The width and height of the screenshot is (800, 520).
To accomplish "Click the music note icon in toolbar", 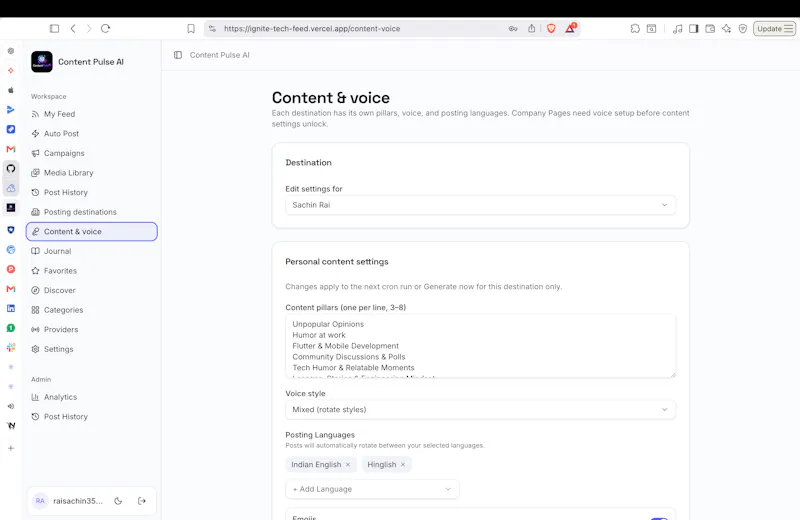I will (x=678, y=29).
